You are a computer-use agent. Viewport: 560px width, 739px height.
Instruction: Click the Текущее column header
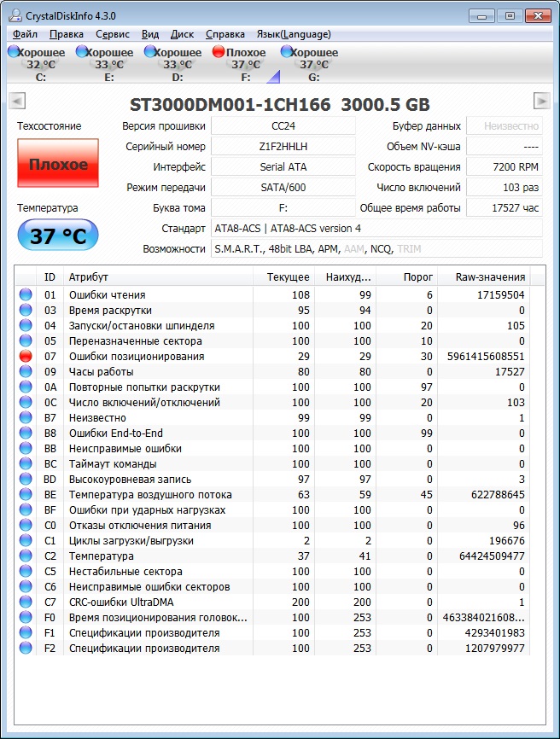pyautogui.click(x=283, y=277)
